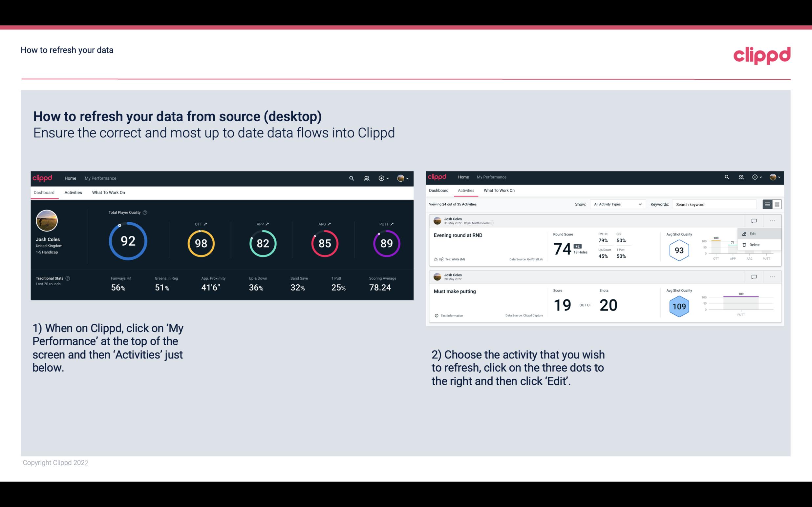Image resolution: width=812 pixels, height=507 pixels.
Task: Click Edit on the Evening round activity
Action: click(754, 233)
